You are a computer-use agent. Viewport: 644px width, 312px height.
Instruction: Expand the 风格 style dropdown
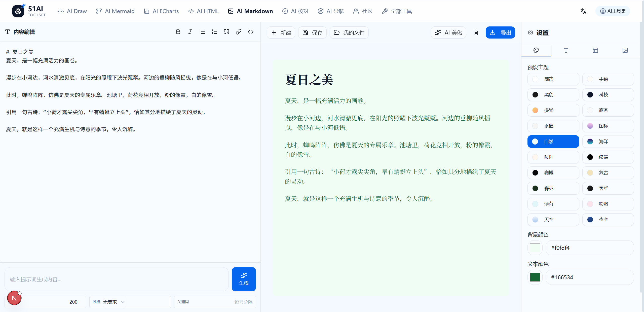click(114, 302)
